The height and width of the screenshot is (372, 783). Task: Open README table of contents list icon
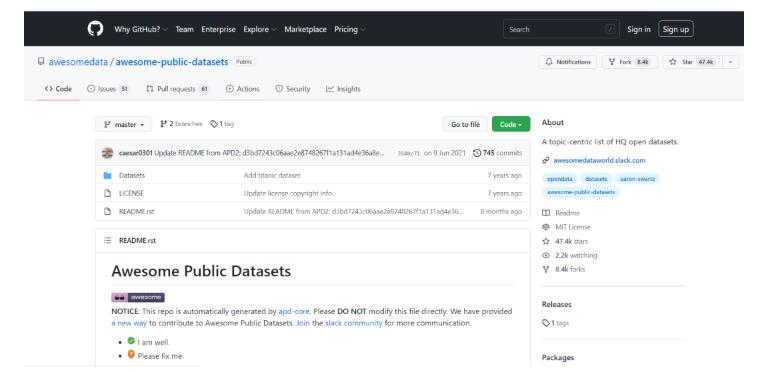107,240
